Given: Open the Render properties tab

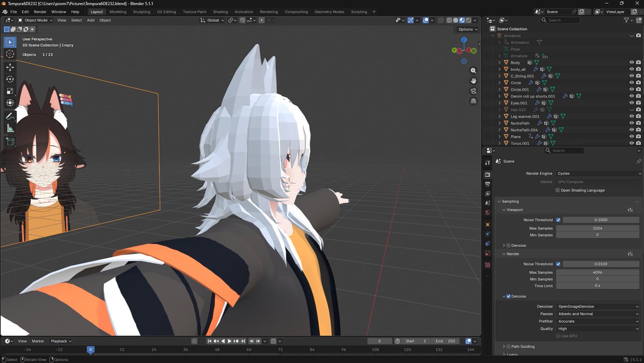Looking at the screenshot, I should (x=487, y=175).
